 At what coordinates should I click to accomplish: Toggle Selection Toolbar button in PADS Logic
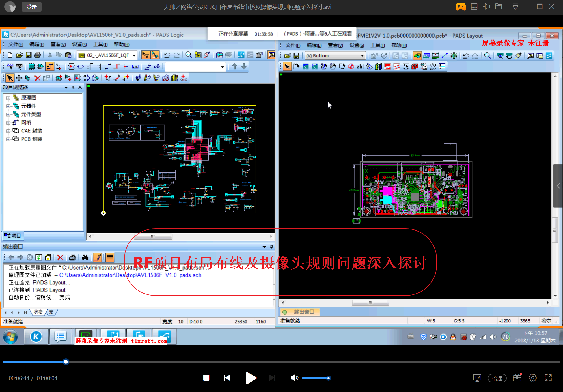point(146,55)
